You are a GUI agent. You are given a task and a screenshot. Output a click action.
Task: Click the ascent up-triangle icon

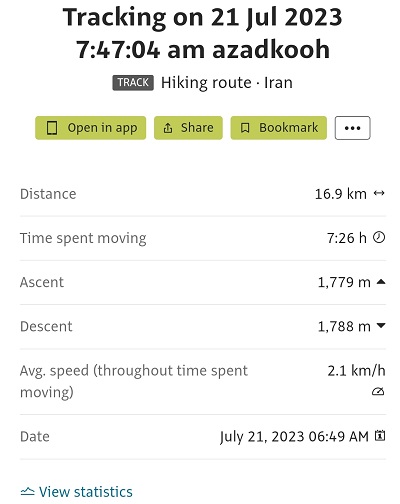381,282
